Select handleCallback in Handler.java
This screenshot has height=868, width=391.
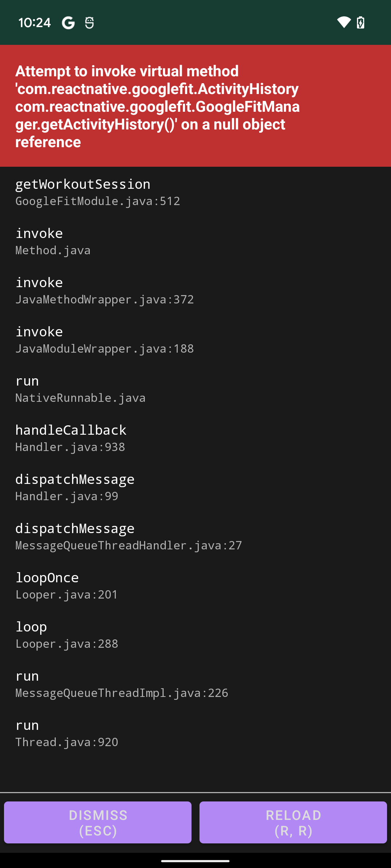pos(71,438)
